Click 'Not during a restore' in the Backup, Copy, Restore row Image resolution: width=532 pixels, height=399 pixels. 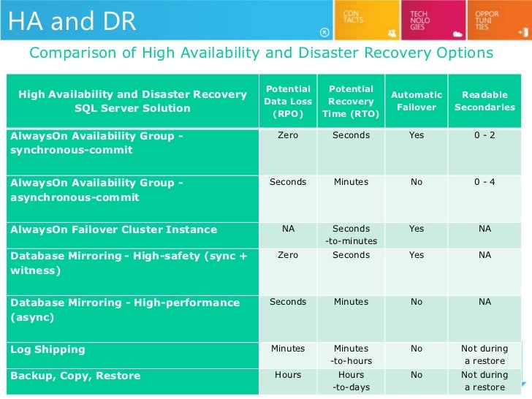[484, 381]
